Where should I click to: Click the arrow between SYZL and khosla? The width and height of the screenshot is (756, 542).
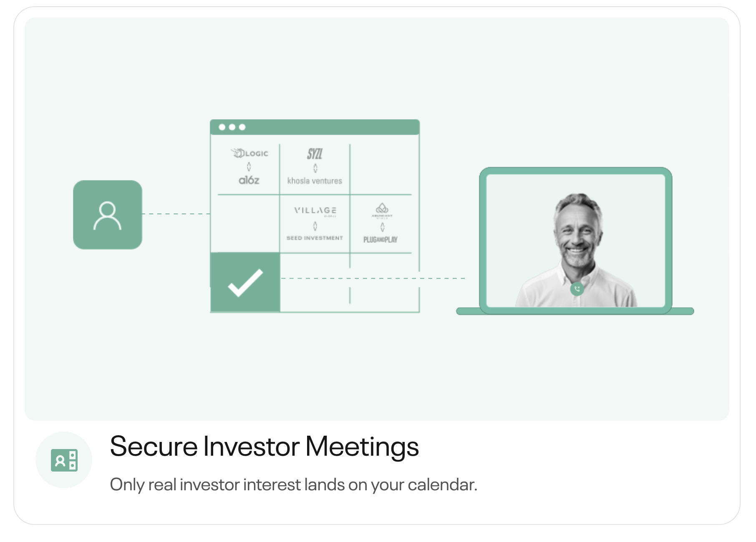point(315,168)
